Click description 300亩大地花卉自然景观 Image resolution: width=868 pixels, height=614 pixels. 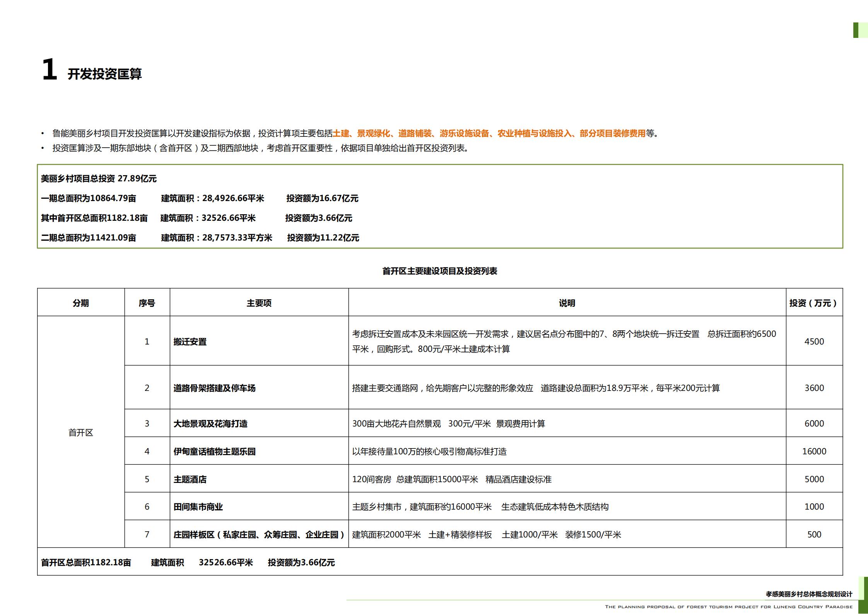coord(448,423)
